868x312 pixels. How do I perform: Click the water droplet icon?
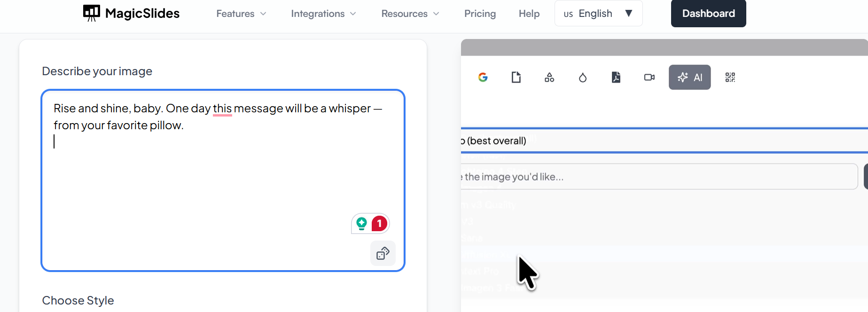click(583, 78)
